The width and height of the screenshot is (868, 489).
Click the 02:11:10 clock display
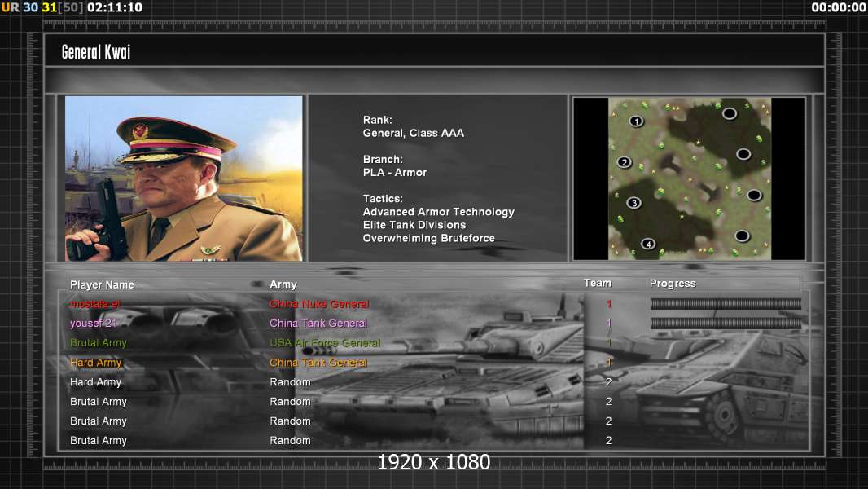114,7
